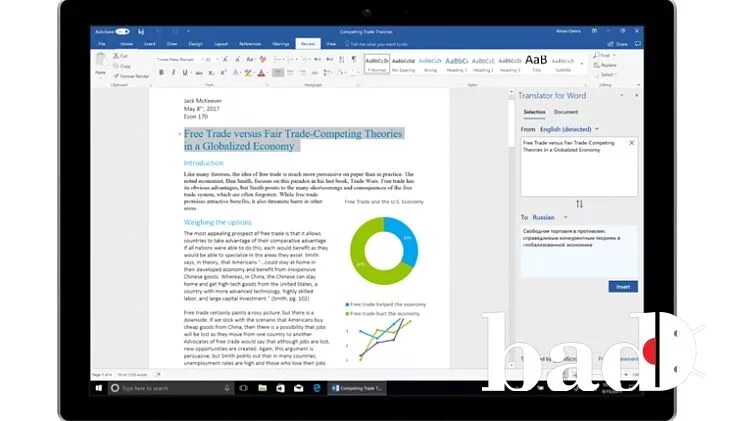Click the Increase Indent icon
The height and width of the screenshot is (421, 735).
[x=330, y=59]
